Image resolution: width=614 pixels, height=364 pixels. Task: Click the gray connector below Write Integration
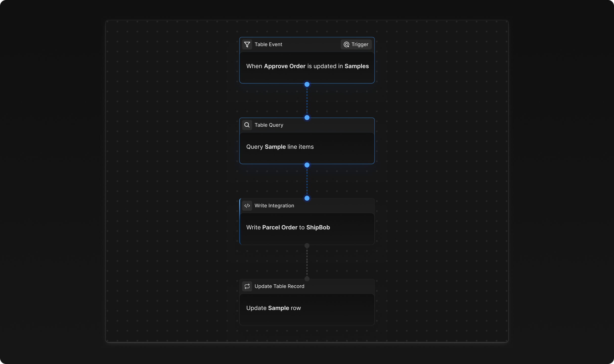(x=307, y=246)
